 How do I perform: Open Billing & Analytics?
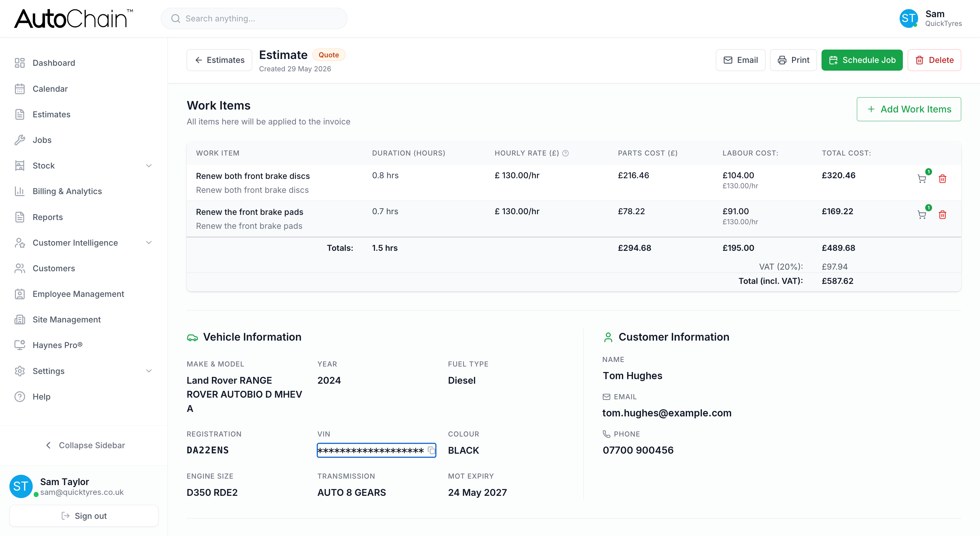pos(84,191)
